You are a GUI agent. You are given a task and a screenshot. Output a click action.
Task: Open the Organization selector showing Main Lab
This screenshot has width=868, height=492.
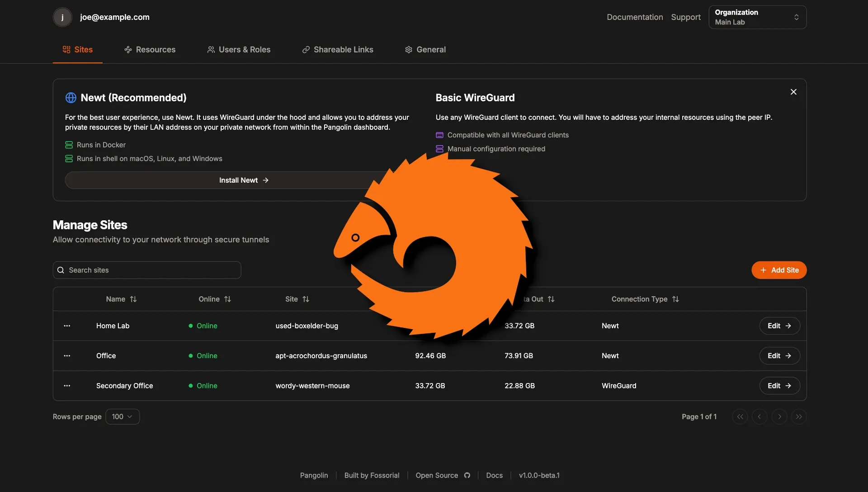[757, 17]
